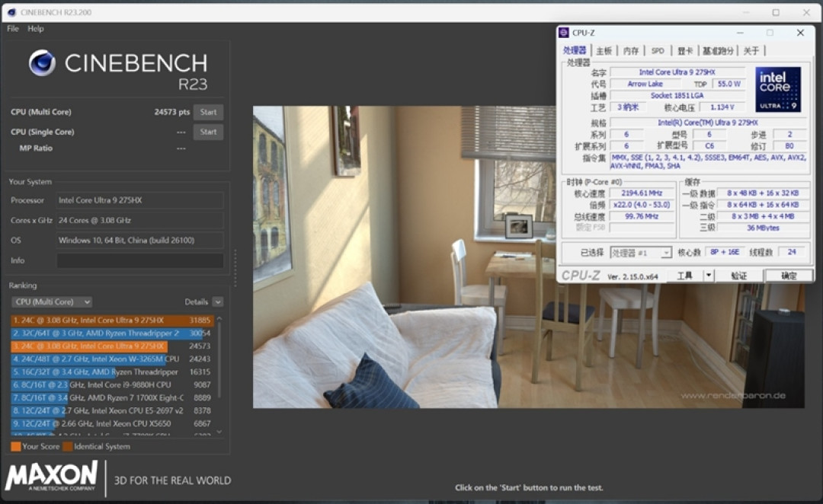Open the CPU (Multi Core) ranking dropdown
This screenshot has width=823, height=504.
(x=52, y=301)
